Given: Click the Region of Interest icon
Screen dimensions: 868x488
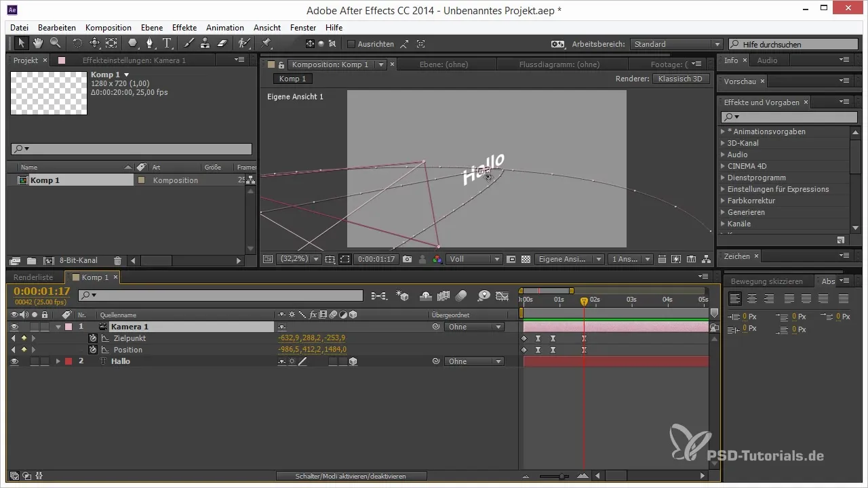Looking at the screenshot, I should click(345, 259).
